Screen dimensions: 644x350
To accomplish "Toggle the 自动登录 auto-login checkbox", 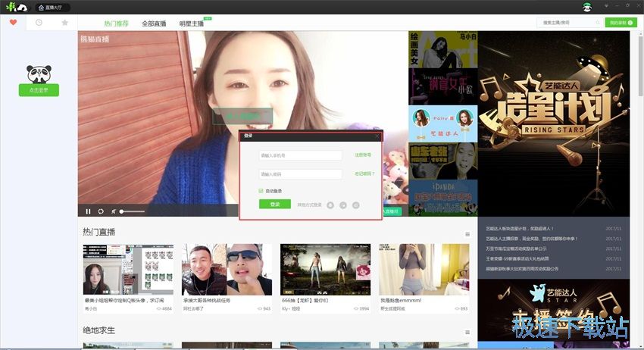I will tap(261, 191).
